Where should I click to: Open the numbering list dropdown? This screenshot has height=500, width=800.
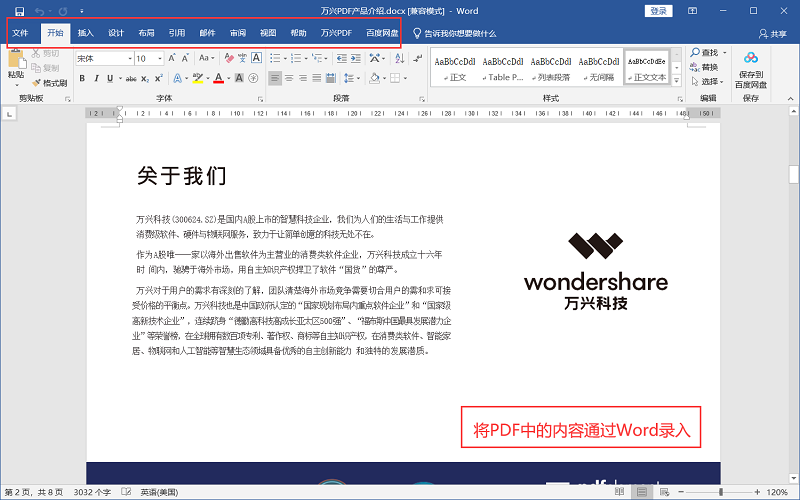306,59
